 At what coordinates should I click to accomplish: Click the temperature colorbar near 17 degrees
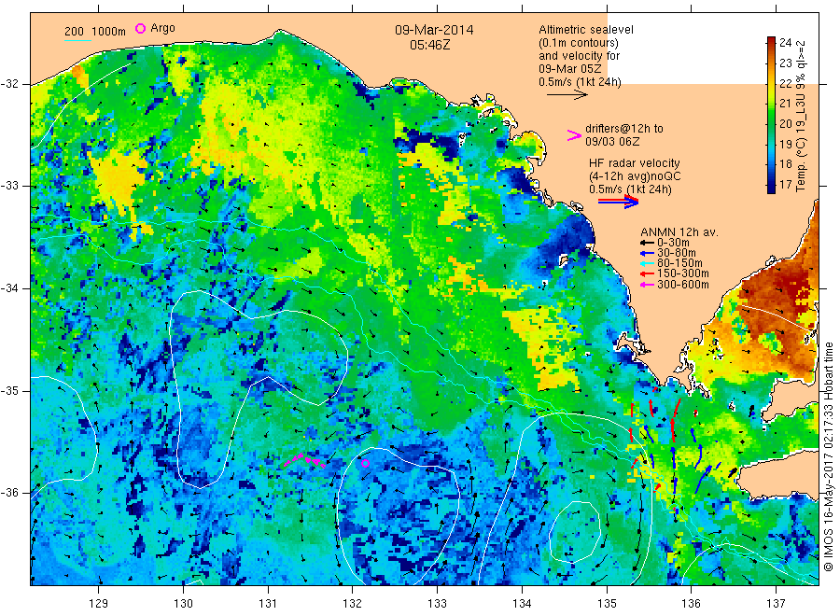tap(772, 185)
